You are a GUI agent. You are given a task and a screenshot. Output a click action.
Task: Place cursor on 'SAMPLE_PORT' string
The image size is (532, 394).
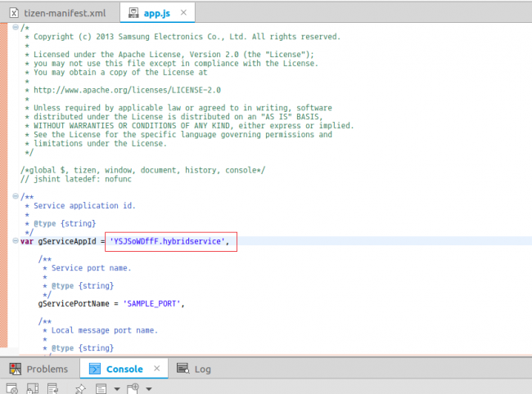153,303
